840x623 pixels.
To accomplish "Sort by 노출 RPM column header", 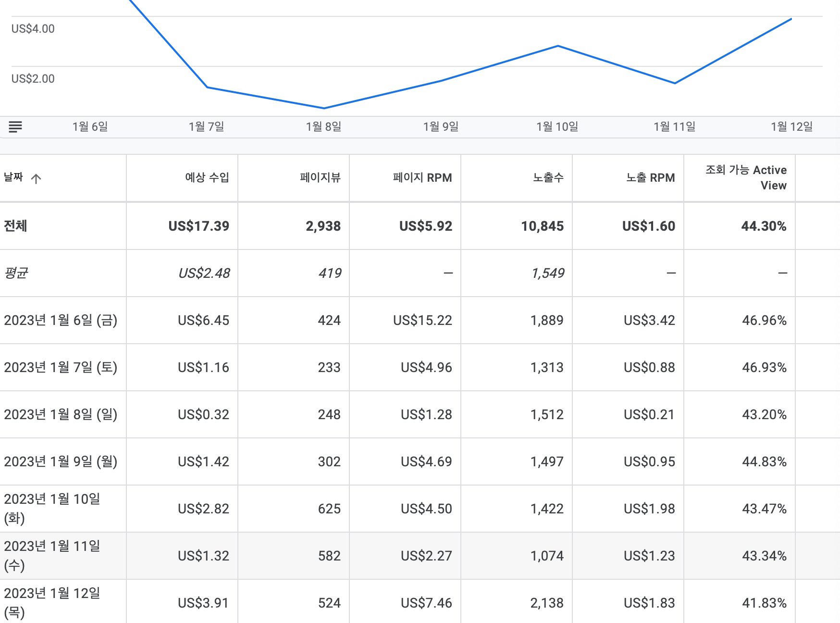I will pos(651,177).
